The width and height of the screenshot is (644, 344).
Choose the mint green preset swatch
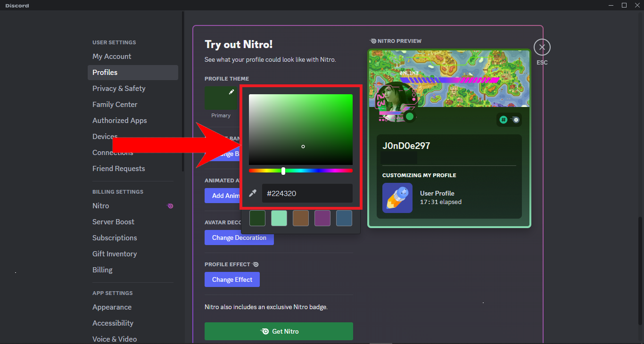pyautogui.click(x=279, y=218)
